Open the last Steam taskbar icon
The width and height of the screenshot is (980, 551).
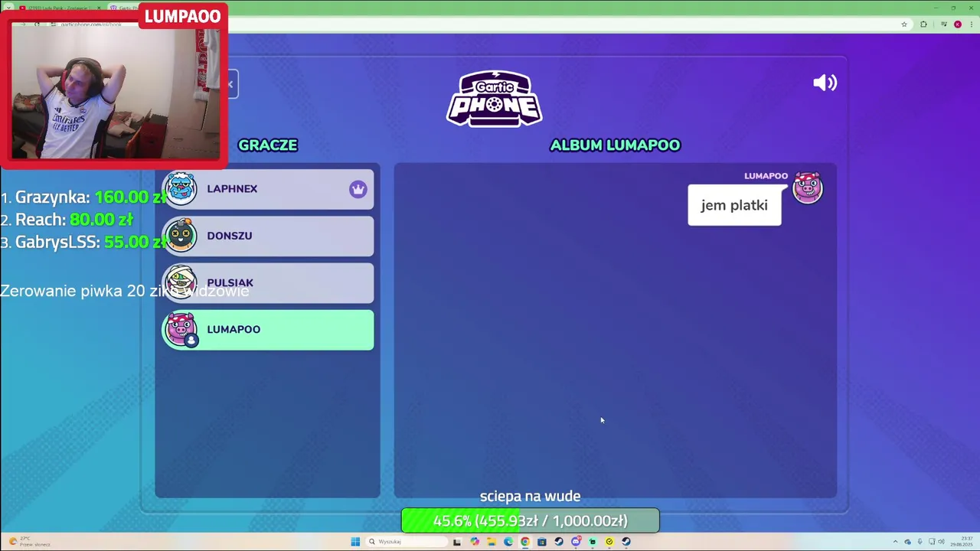[626, 542]
